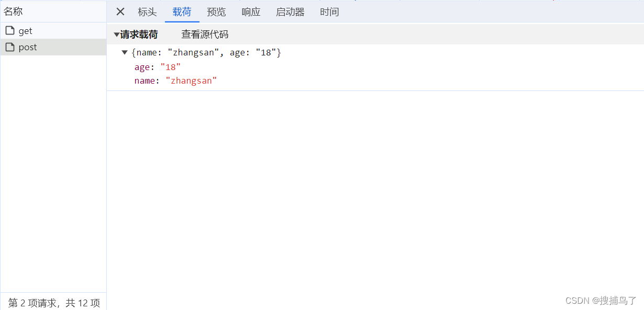
Task: Switch to the 响应 (Response) tab
Action: (251, 12)
